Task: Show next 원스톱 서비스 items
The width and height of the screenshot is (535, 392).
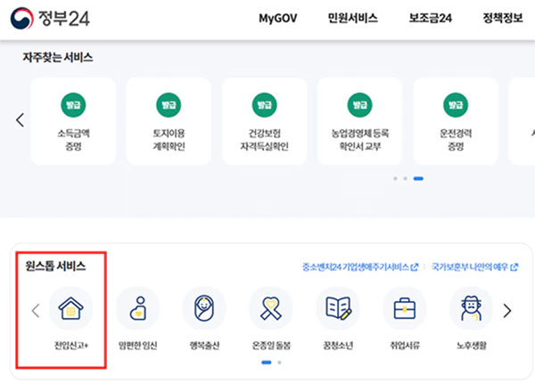Action: pos(507,311)
